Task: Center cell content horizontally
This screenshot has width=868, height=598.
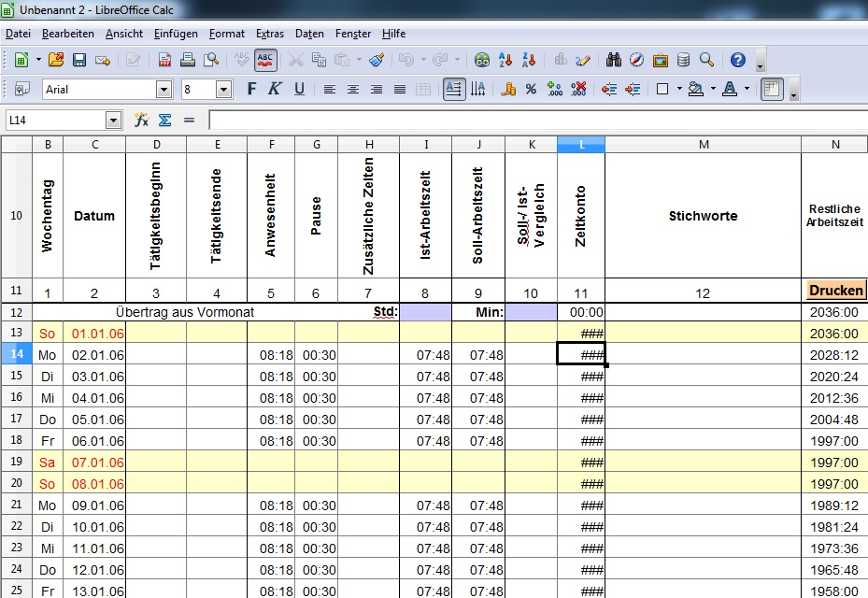Action: (x=352, y=89)
